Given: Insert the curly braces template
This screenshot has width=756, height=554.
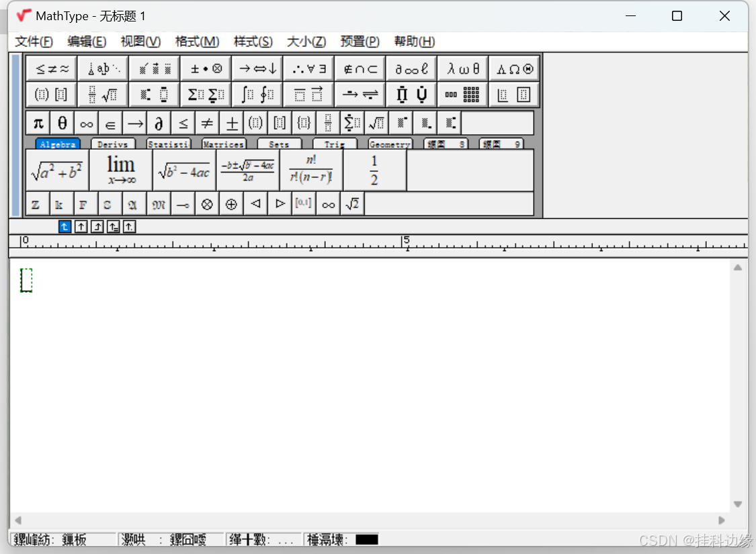Looking at the screenshot, I should 304,124.
